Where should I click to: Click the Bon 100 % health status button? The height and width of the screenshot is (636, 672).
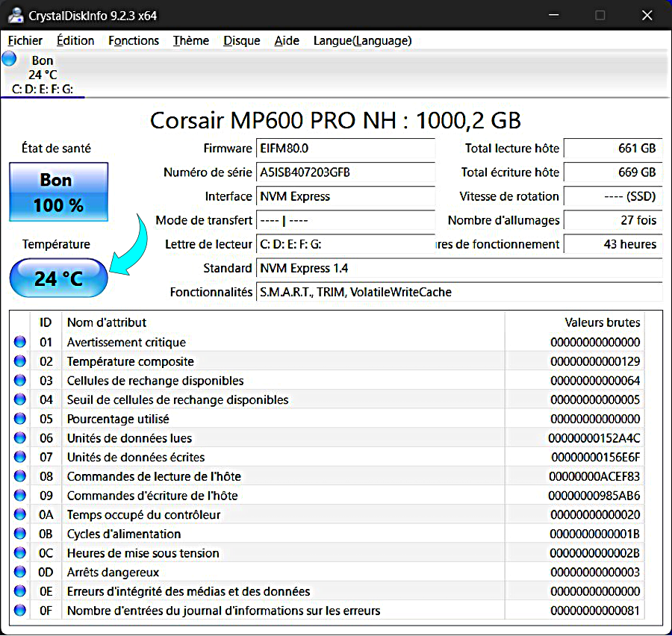pyautogui.click(x=59, y=192)
